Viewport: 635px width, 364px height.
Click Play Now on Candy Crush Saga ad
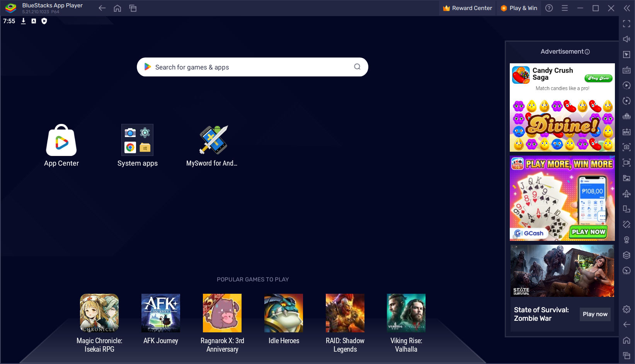(x=598, y=78)
